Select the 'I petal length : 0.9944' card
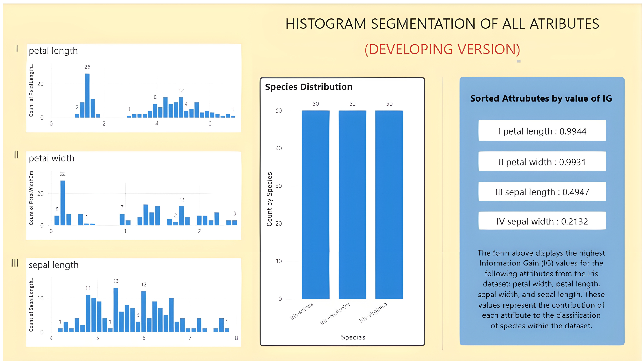This screenshot has width=644, height=364. coord(542,131)
